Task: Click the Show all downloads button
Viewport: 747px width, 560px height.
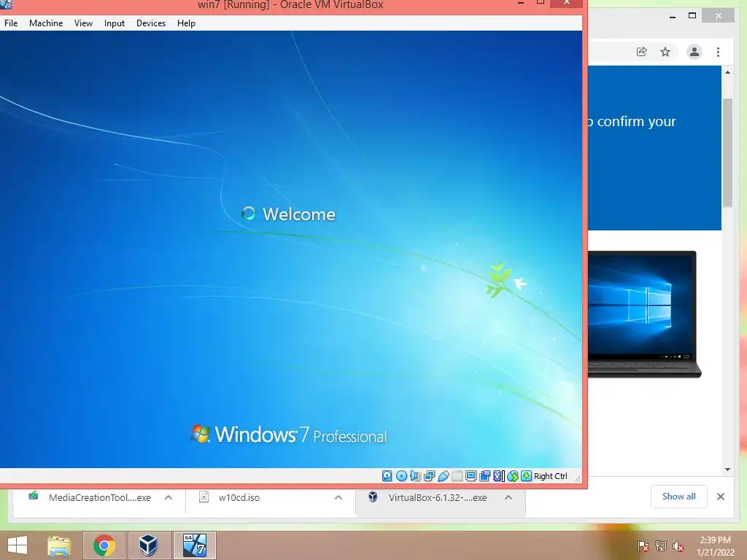Action: click(x=679, y=497)
